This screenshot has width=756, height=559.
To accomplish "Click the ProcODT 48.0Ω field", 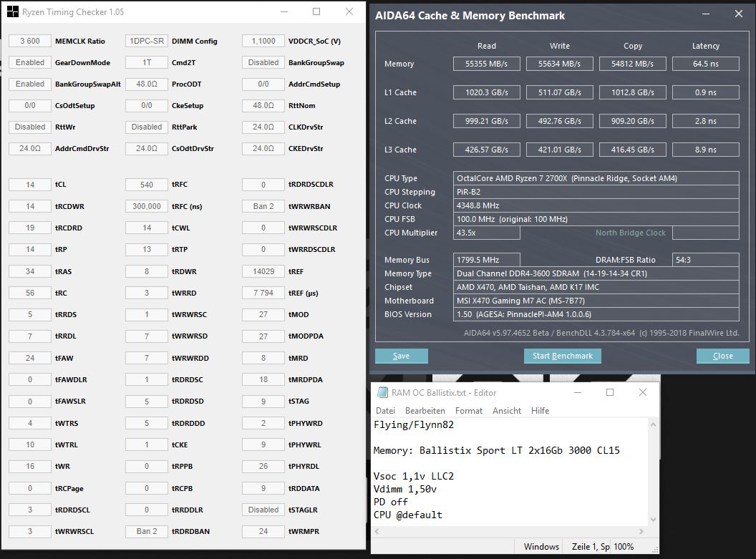I will pos(147,84).
